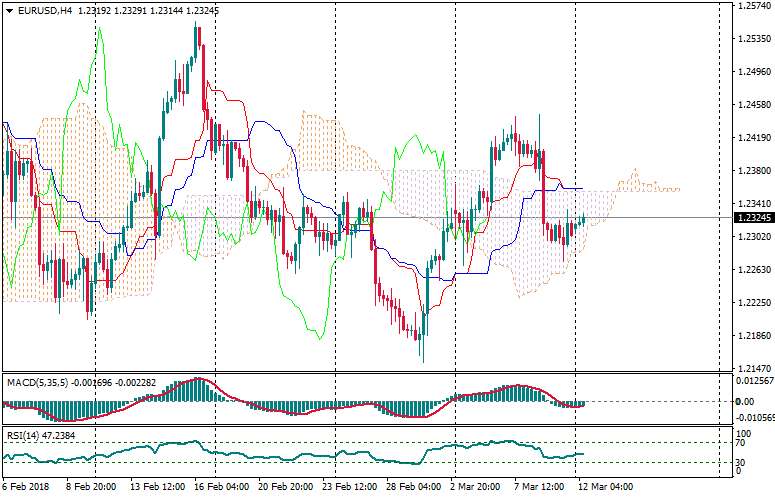
Task: Click the 6 Feb 2018 date label
Action: (28, 488)
